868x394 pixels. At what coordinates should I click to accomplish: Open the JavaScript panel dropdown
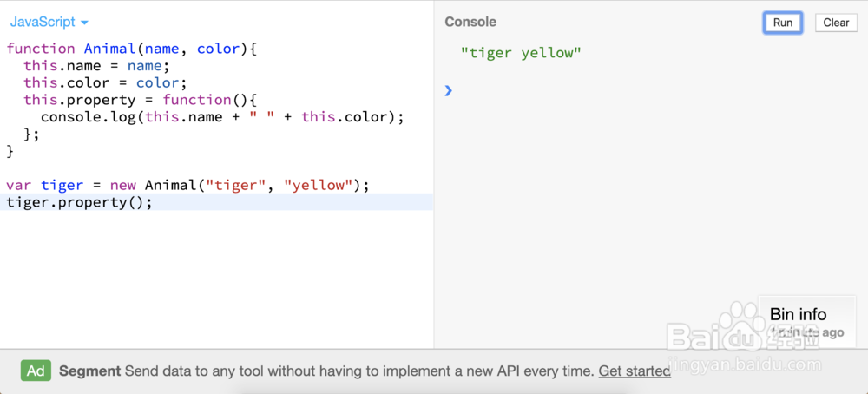click(x=49, y=22)
